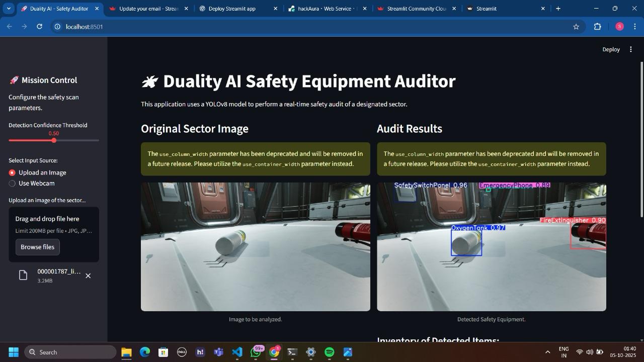Click the Browse files button
Image resolution: width=644 pixels, height=362 pixels.
38,247
